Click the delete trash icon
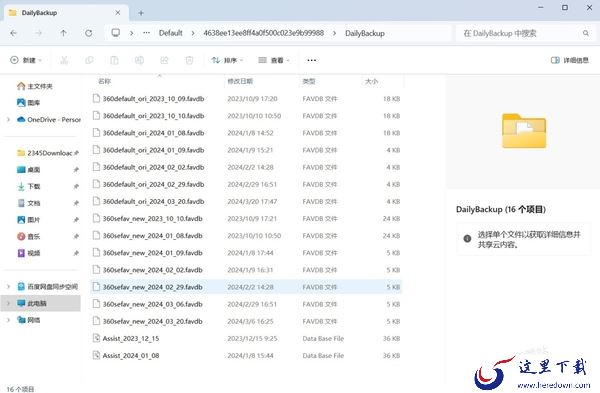The width and height of the screenshot is (600, 393). (x=189, y=60)
